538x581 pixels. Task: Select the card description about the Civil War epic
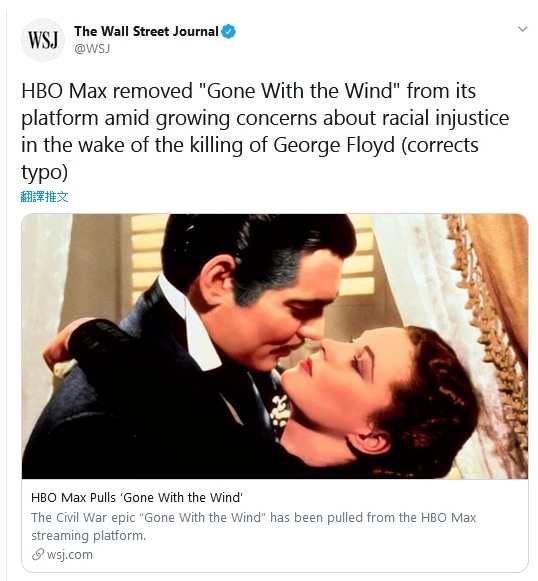253,527
